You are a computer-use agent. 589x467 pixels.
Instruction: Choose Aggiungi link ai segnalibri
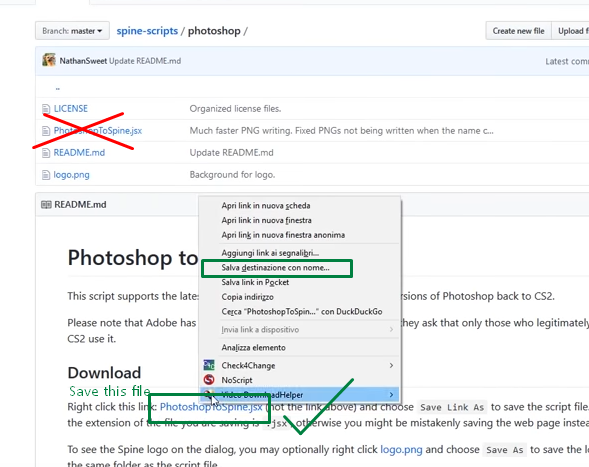[300, 253]
